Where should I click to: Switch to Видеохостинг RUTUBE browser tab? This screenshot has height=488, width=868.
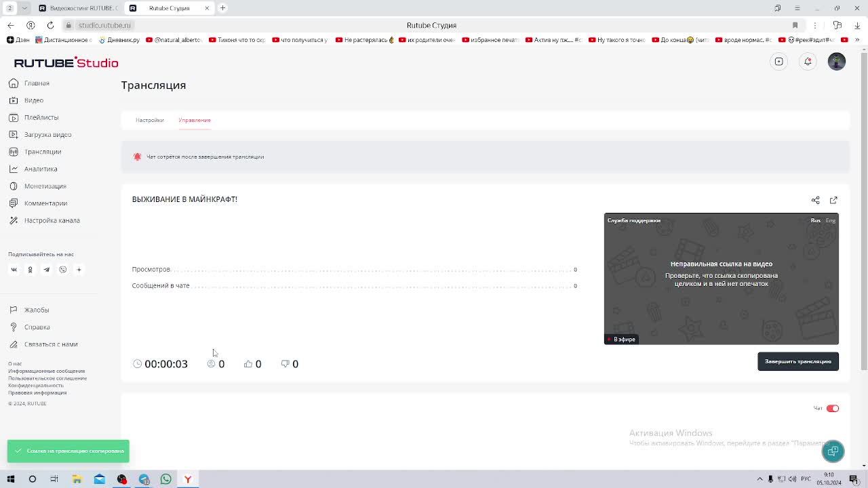(x=77, y=8)
